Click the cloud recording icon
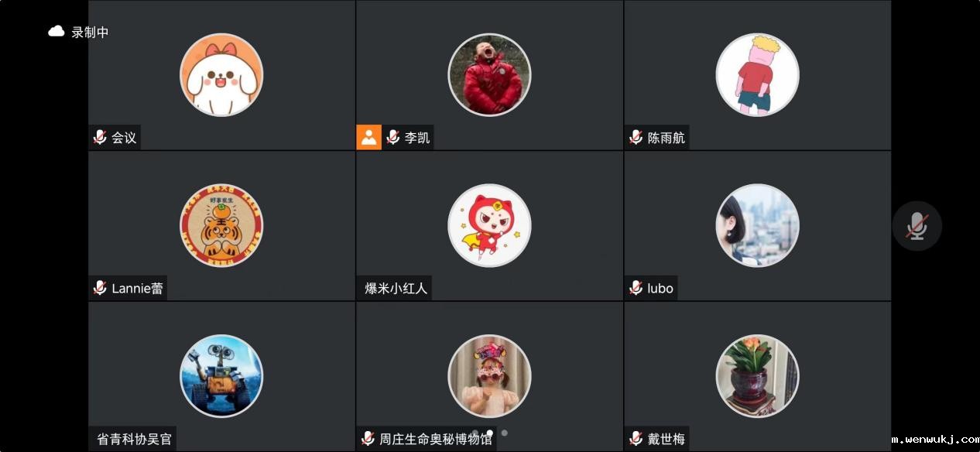The height and width of the screenshot is (452, 980). coord(57,32)
